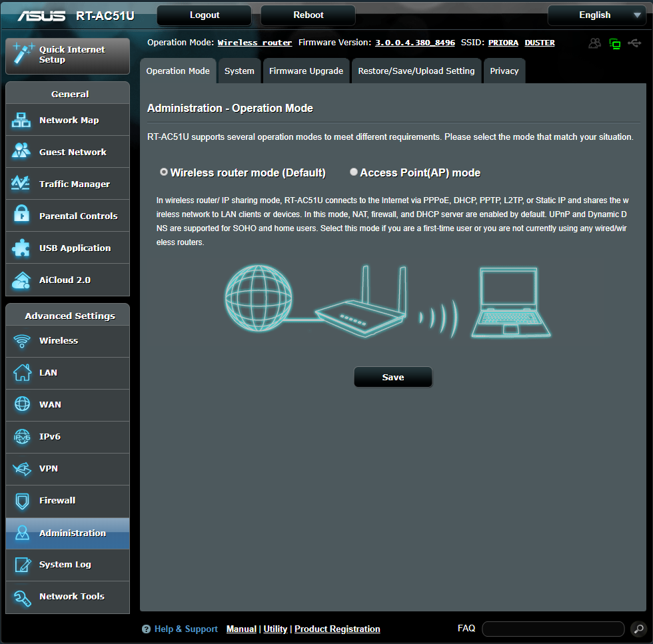Click the guest network status icon in header
The width and height of the screenshot is (653, 644).
(594, 43)
